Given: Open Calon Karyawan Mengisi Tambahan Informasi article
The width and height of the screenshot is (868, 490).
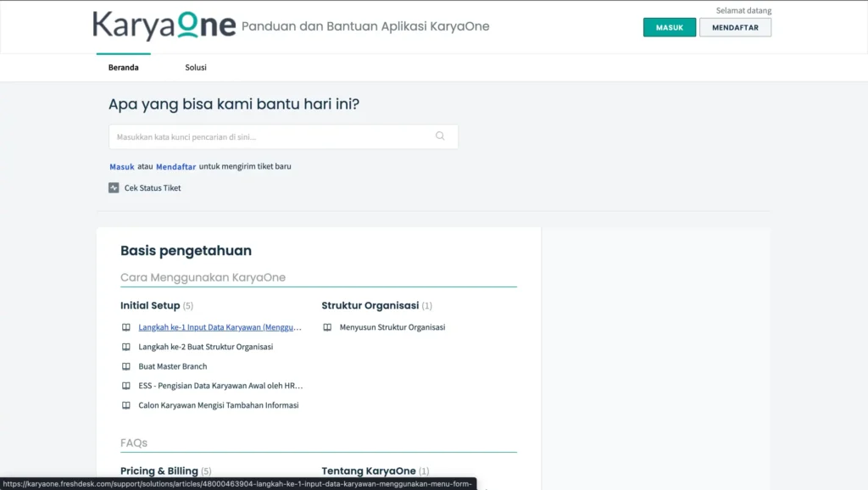Looking at the screenshot, I should tap(218, 405).
